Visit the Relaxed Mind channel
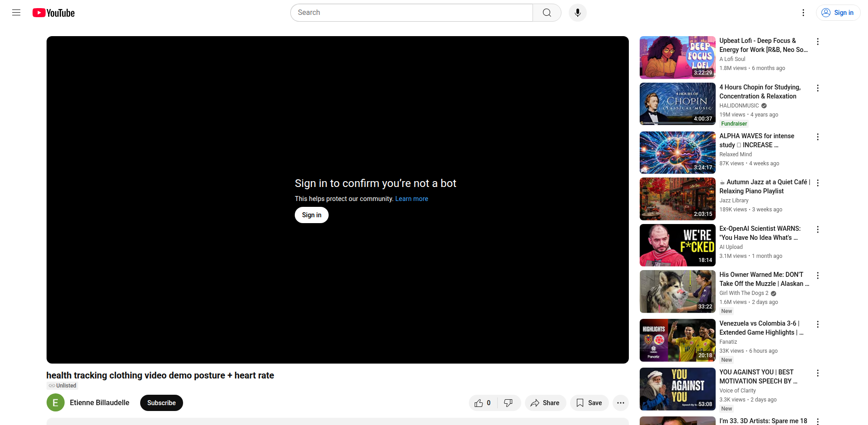The height and width of the screenshot is (425, 868). [736, 154]
